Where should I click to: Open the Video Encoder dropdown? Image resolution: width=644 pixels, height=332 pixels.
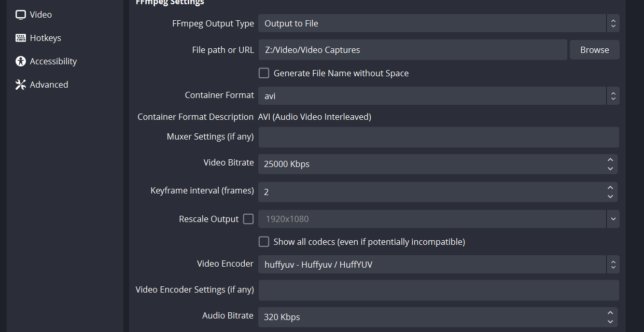438,265
